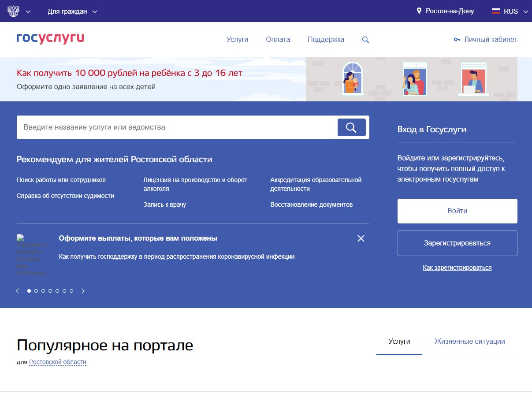Select the third carousel dot
This screenshot has width=532, height=394.
pyautogui.click(x=43, y=291)
